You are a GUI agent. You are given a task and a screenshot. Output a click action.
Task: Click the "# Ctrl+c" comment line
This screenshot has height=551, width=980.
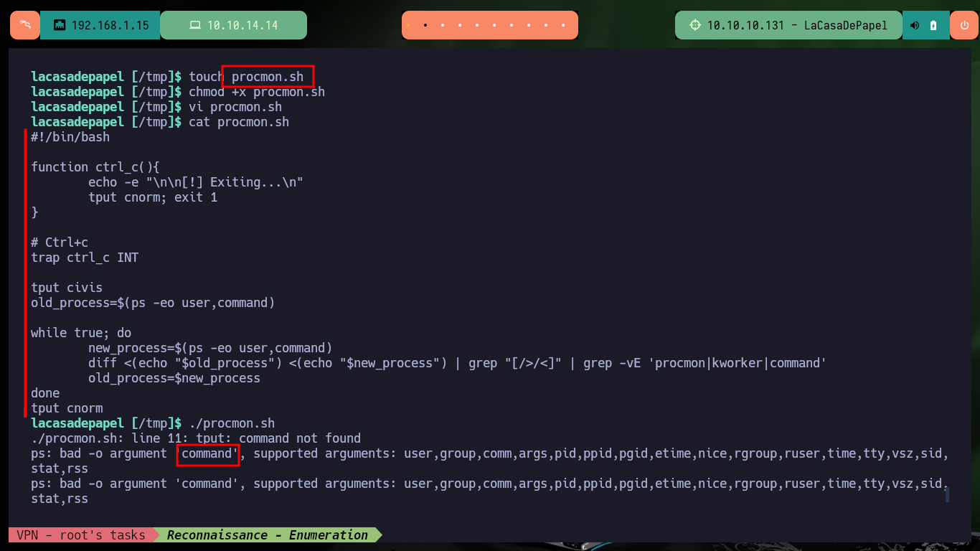coord(60,242)
